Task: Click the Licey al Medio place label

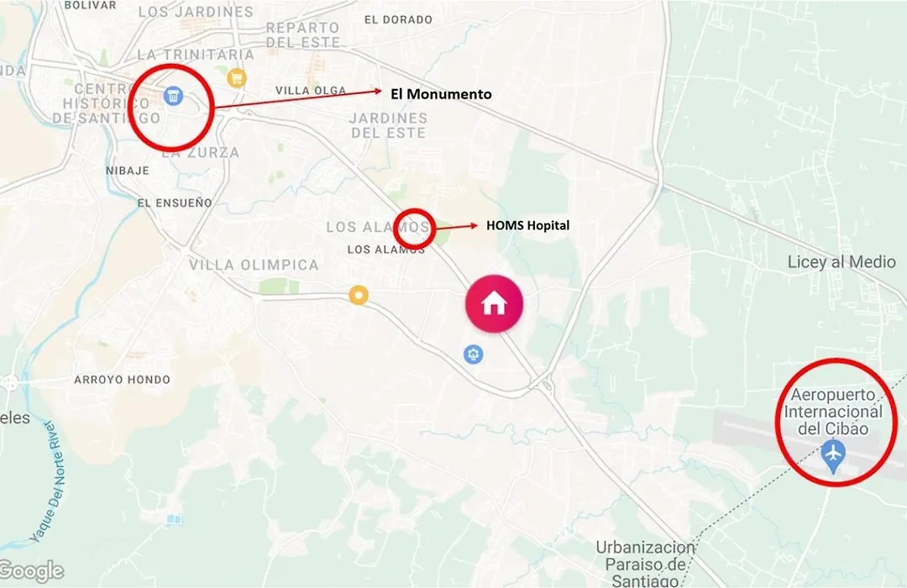Action: pos(841,261)
